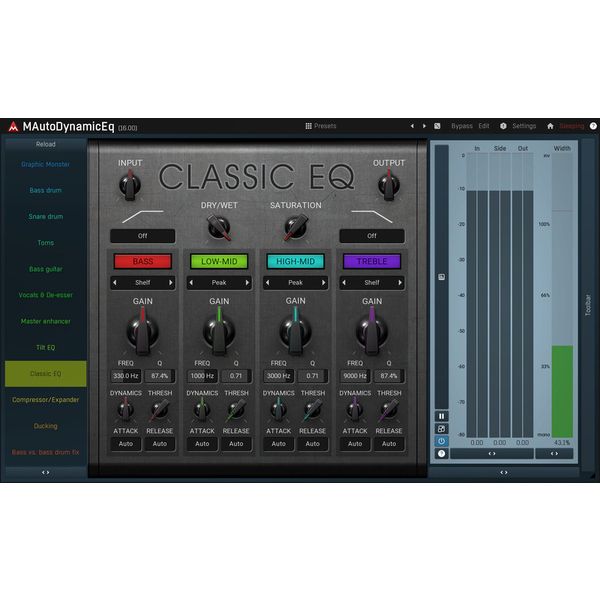Select next filter type for High-Mid band

324,283
